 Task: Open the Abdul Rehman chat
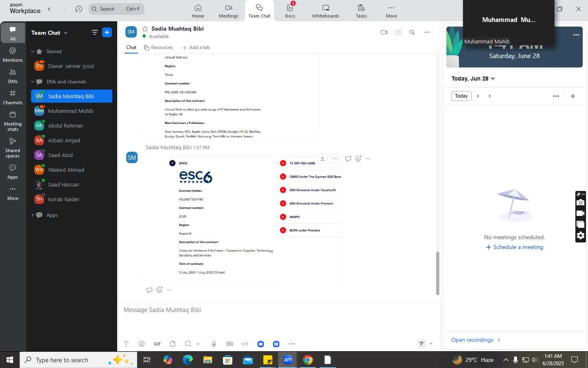click(x=71, y=126)
